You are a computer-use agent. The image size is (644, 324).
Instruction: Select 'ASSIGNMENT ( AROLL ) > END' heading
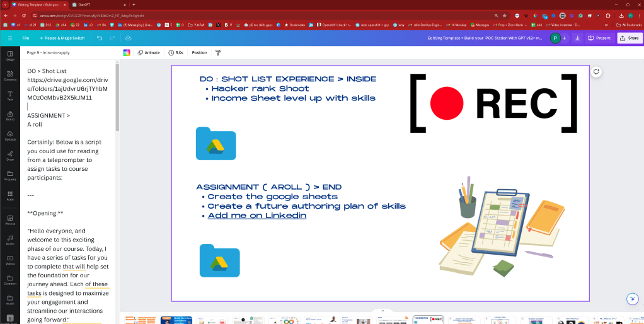tap(268, 187)
